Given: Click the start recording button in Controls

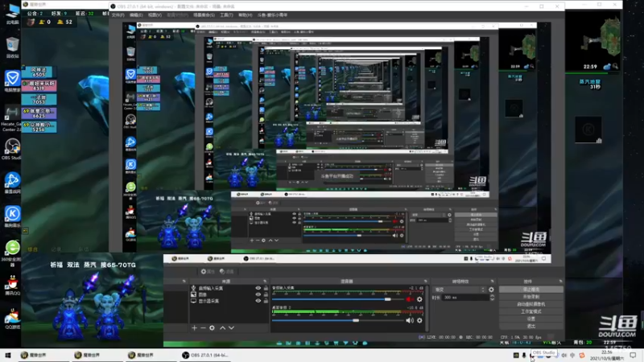Looking at the screenshot, I should (x=531, y=297).
